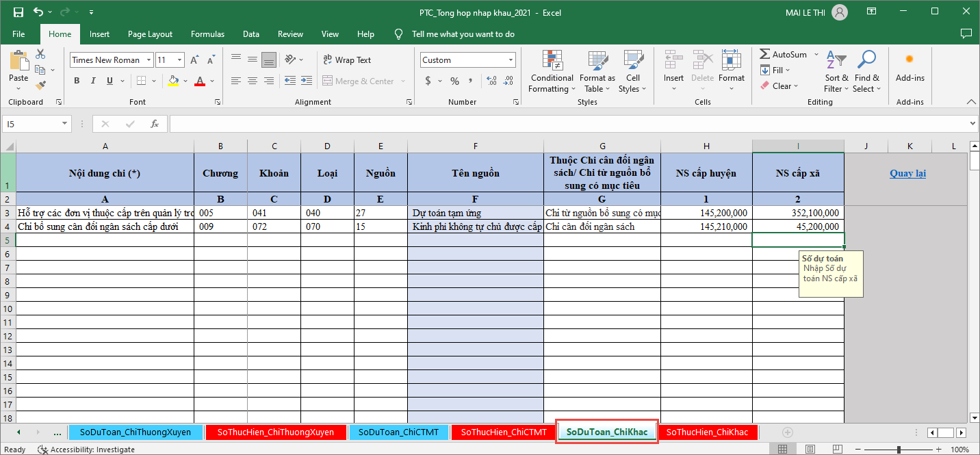This screenshot has height=455, width=980.
Task: Open the Name Box dropdown arrow
Action: 65,124
